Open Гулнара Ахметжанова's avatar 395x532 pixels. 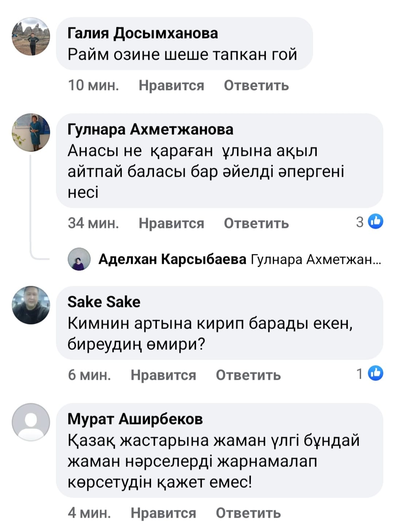[31, 132]
